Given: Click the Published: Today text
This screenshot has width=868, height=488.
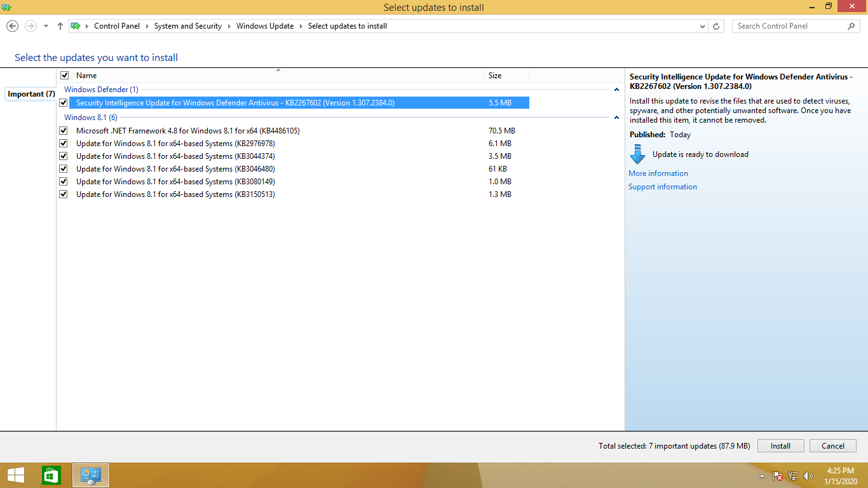Looking at the screenshot, I should point(660,135).
